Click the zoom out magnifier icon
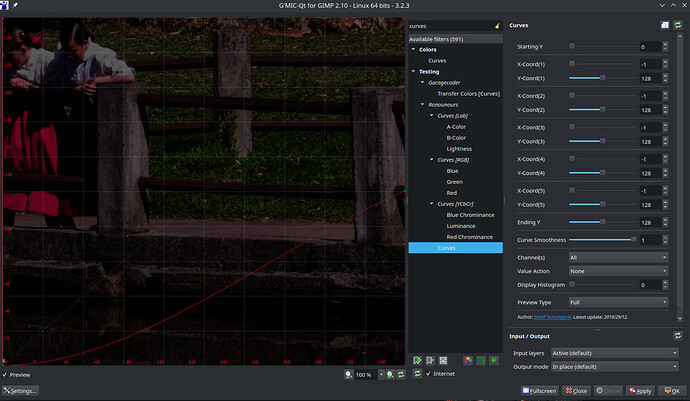 click(347, 374)
